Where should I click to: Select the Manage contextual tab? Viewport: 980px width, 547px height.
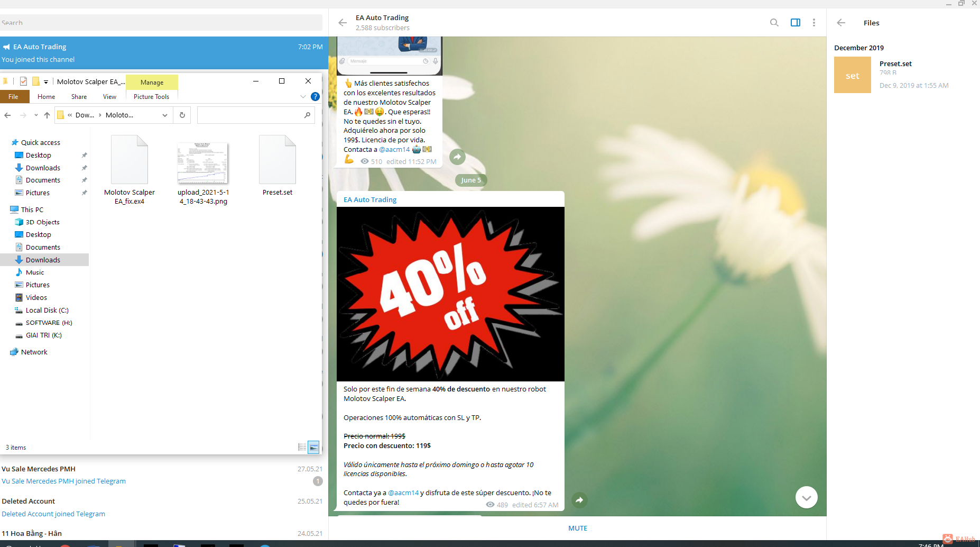(x=152, y=83)
